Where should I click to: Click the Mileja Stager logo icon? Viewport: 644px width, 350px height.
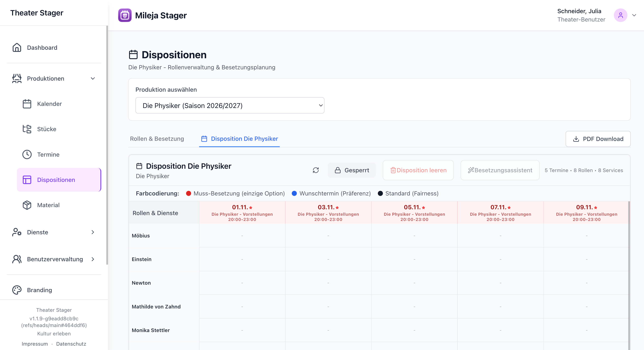tap(125, 15)
